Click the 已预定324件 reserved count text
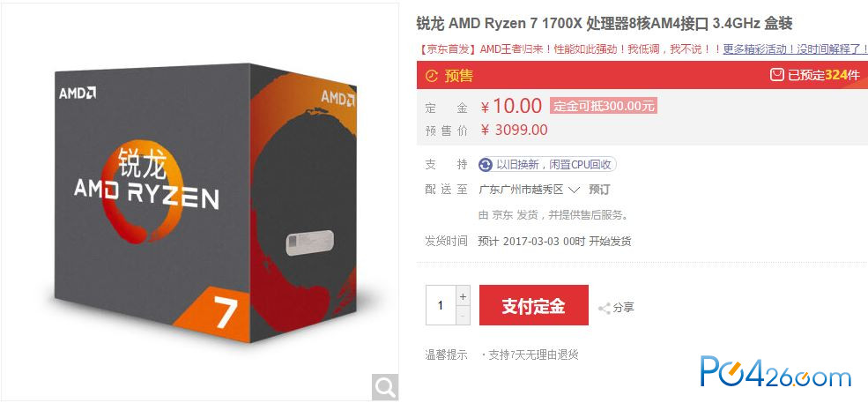This screenshot has height=403, width=868. coord(824,75)
